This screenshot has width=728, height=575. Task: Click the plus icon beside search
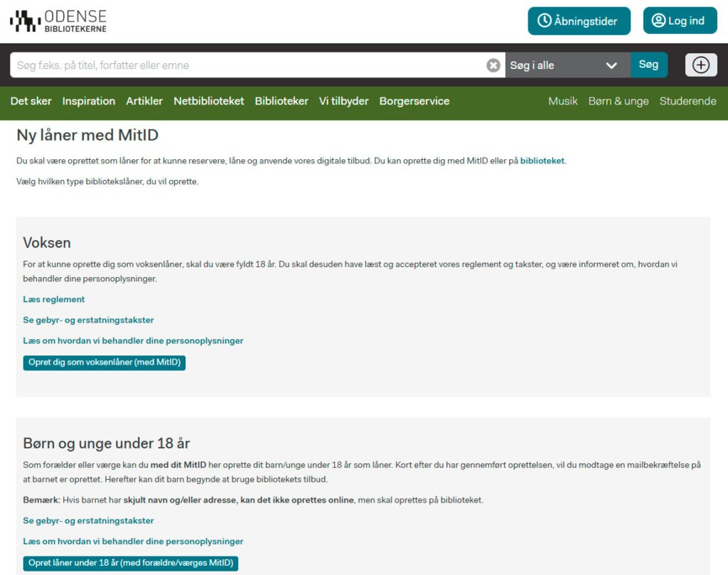(700, 65)
